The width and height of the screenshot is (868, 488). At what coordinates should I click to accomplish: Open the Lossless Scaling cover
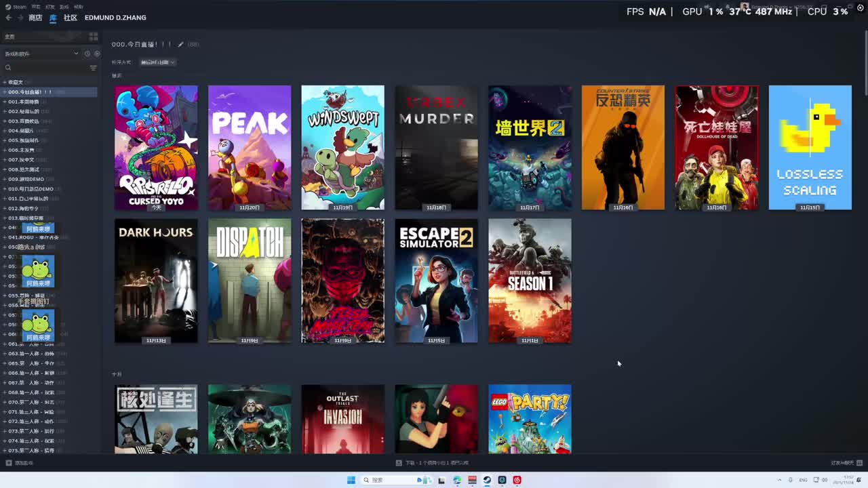point(810,147)
